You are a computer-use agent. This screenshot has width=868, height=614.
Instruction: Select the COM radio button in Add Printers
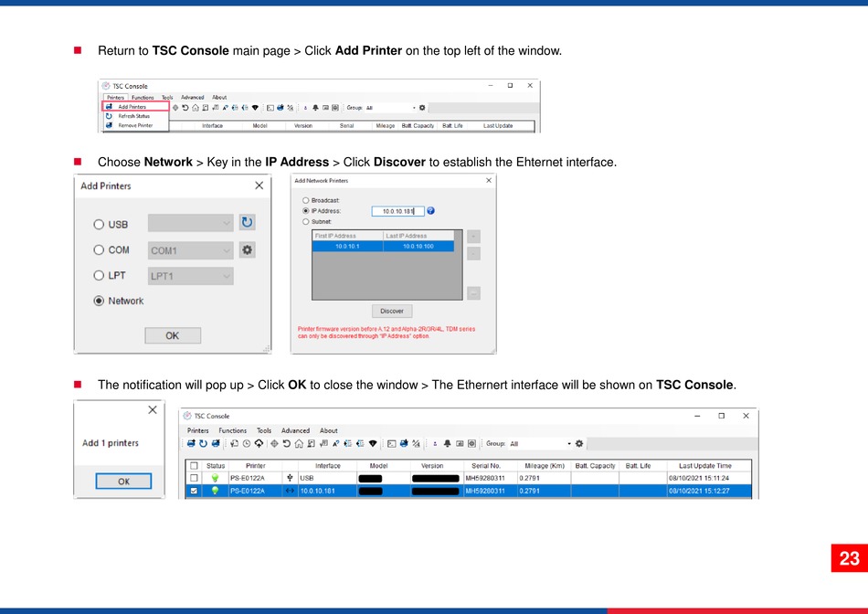click(x=99, y=249)
